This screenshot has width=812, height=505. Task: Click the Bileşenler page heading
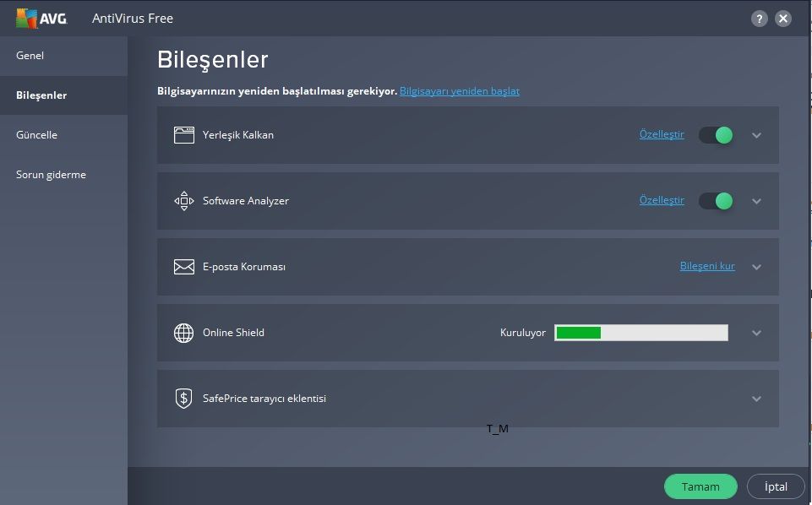(213, 60)
